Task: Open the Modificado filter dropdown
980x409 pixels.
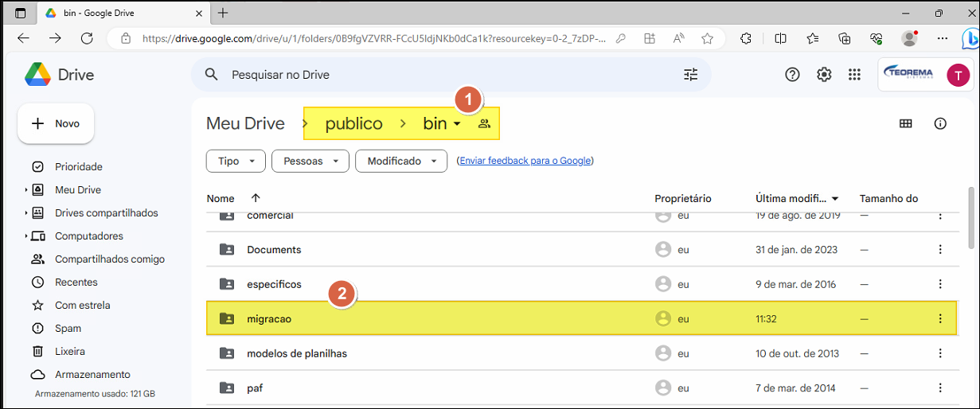Action: (x=401, y=161)
